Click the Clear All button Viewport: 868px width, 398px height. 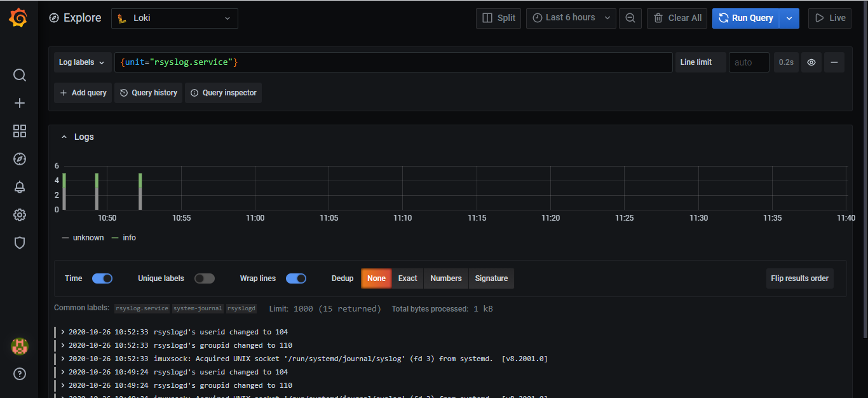point(677,18)
